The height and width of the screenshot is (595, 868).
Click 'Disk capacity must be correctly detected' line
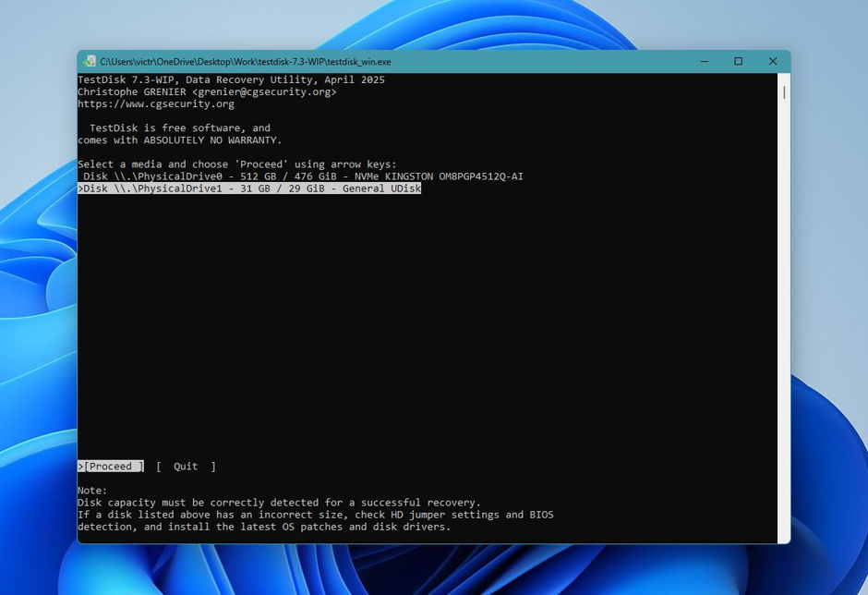point(280,503)
